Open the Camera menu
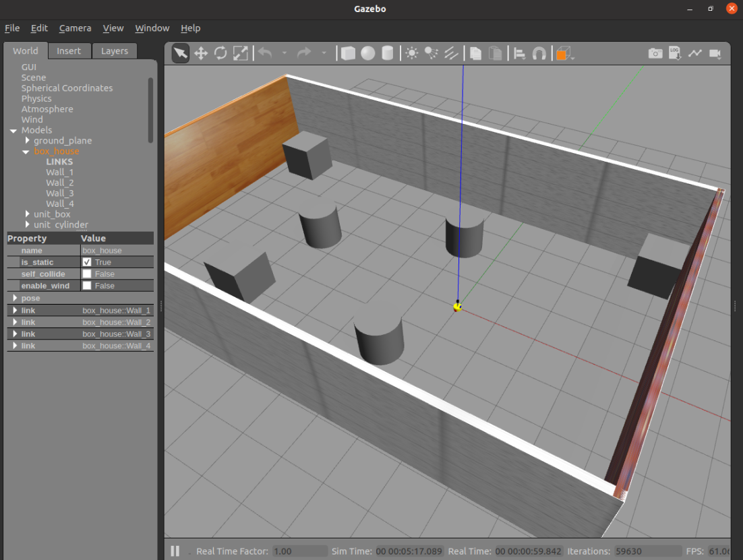The width and height of the screenshot is (743, 560). pyautogui.click(x=75, y=28)
